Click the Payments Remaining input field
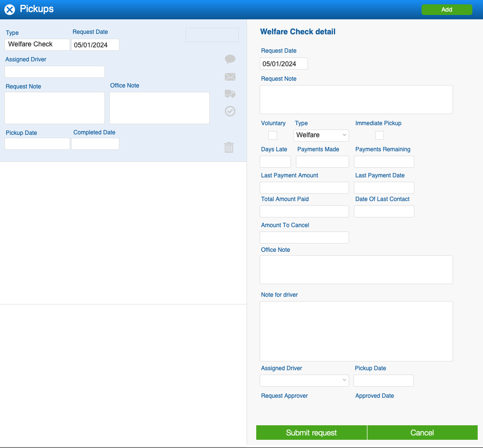Viewport: 483px width, 448px height. [384, 161]
